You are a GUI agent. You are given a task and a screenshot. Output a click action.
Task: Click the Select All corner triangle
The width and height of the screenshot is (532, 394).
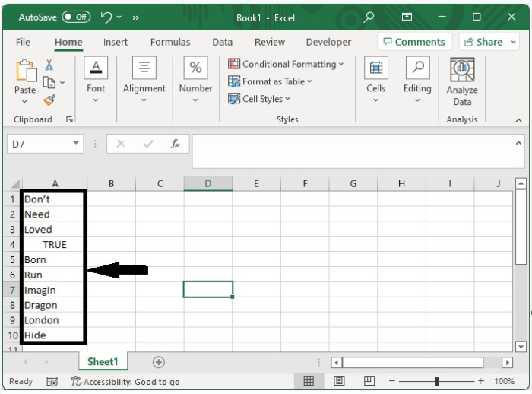(x=15, y=184)
